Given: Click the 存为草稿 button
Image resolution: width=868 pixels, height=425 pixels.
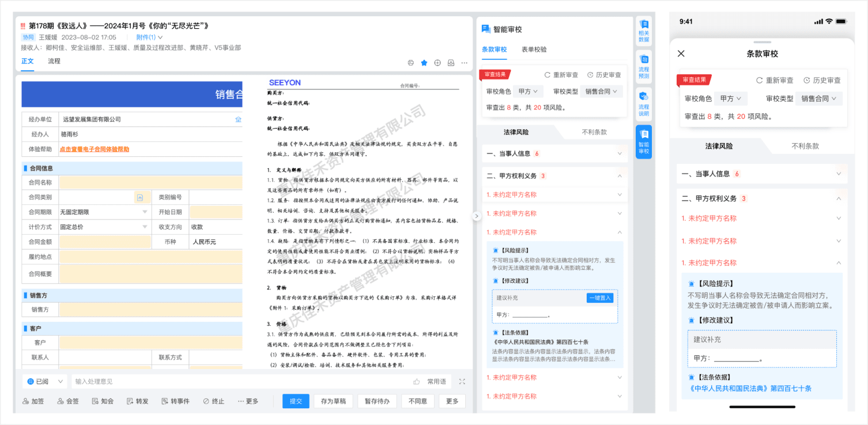Looking at the screenshot, I should coord(333,401).
